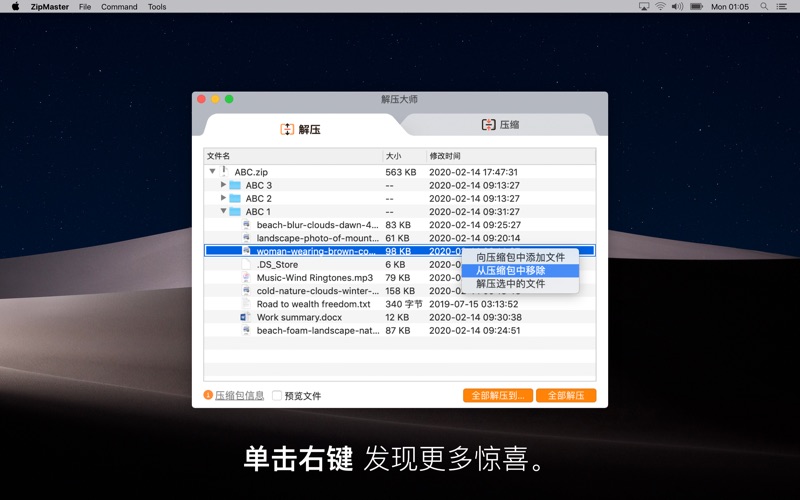This screenshot has height=500, width=800.
Task: Click the AirPlay display icon
Action: 644,7
